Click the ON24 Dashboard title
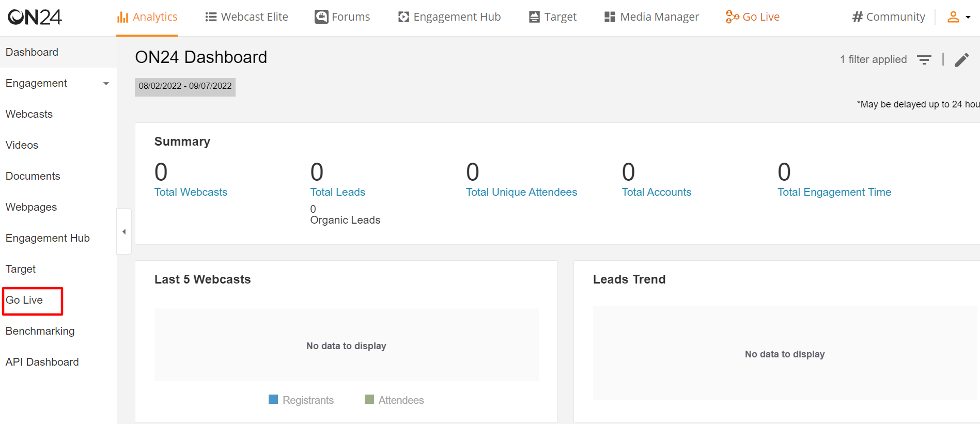The height and width of the screenshot is (424, 980). [x=201, y=57]
